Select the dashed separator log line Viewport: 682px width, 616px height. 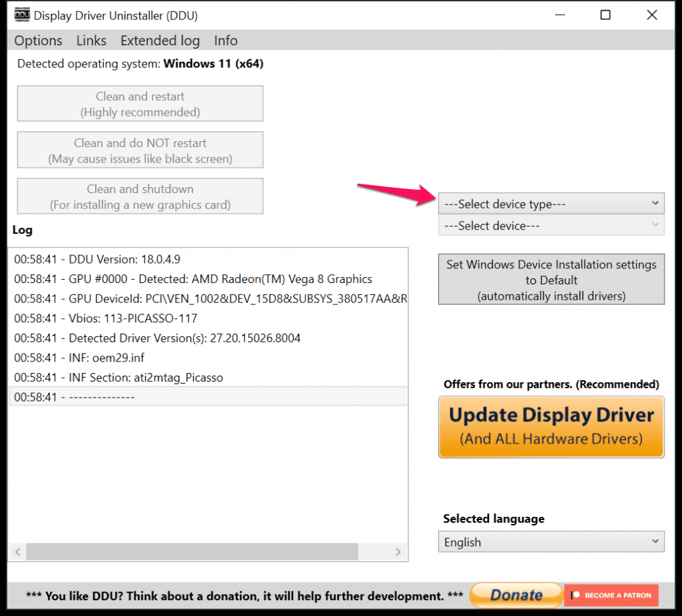point(208,397)
